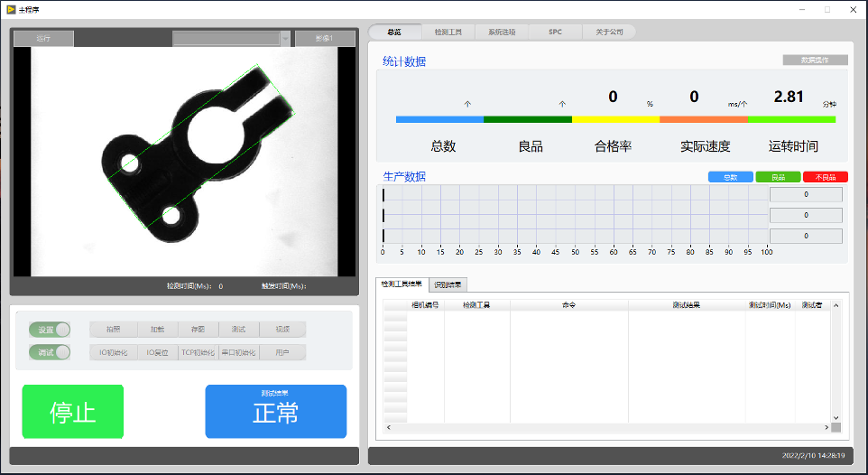
Task: Switch to the 检测工具 tab
Action: pyautogui.click(x=448, y=32)
